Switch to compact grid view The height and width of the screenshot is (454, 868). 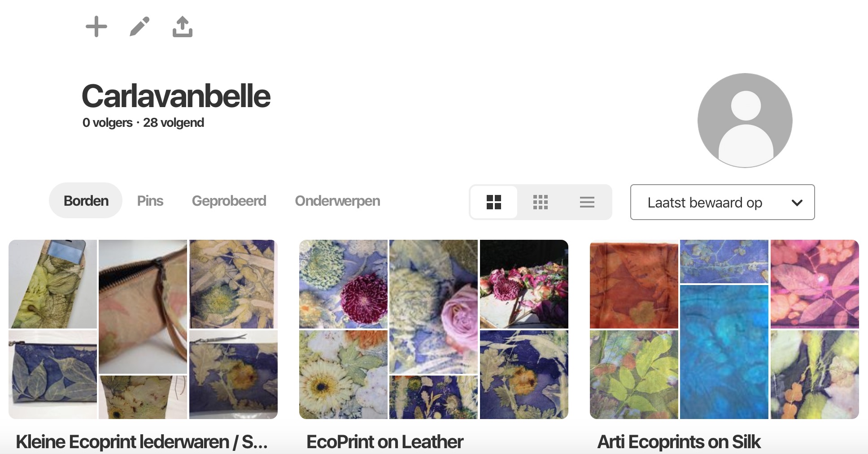tap(541, 202)
